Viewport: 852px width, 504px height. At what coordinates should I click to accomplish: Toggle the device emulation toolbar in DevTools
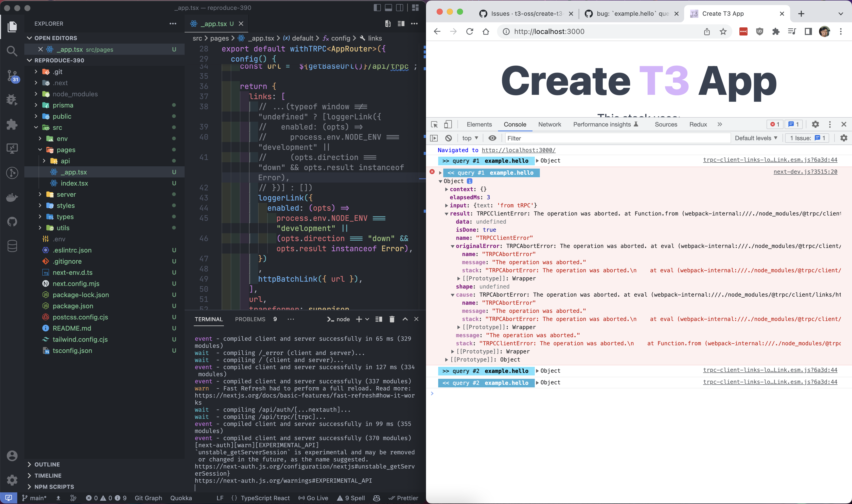[x=448, y=124]
